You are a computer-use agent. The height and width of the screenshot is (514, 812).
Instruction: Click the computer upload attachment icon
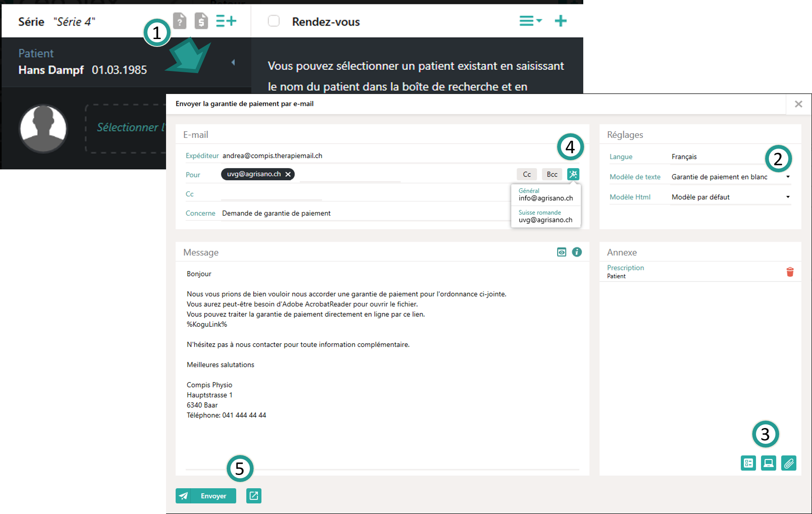click(x=768, y=463)
